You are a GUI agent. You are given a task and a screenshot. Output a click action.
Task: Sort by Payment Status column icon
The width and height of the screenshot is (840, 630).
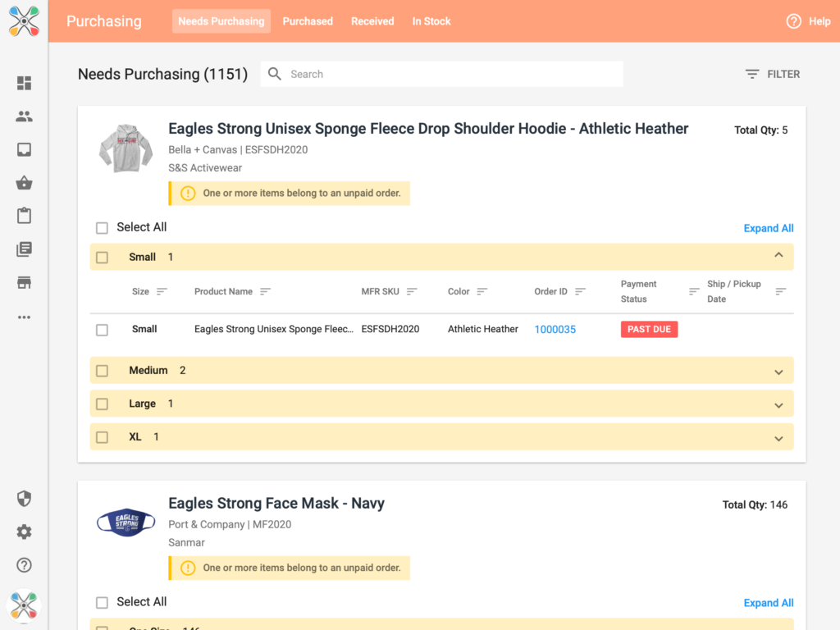[694, 291]
